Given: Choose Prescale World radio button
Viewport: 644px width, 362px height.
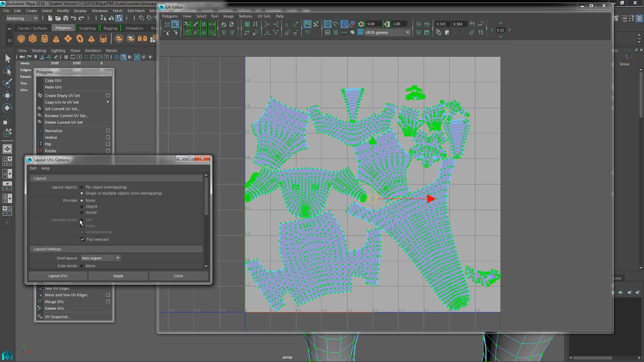Looking at the screenshot, I should [82, 213].
